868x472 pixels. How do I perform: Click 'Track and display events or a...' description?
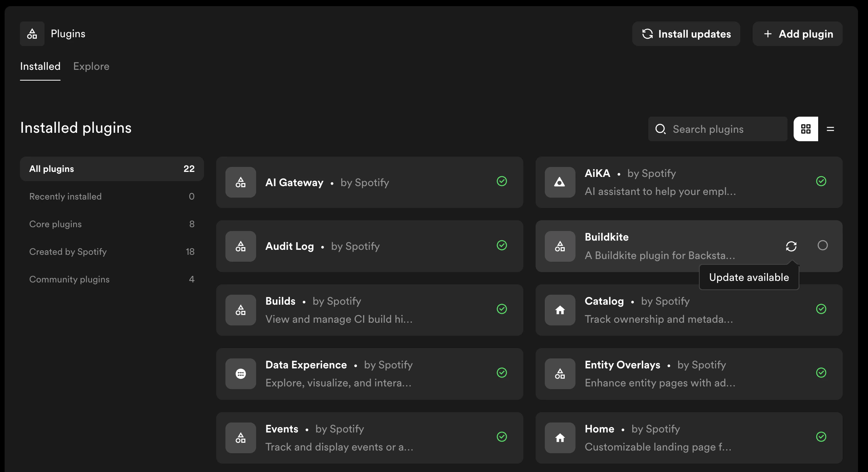click(339, 447)
